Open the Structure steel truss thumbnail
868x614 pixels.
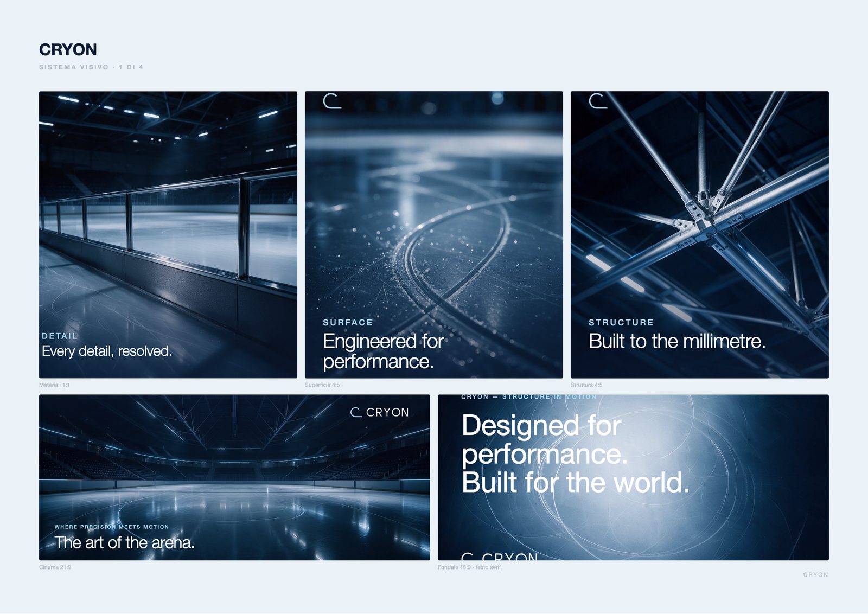700,234
